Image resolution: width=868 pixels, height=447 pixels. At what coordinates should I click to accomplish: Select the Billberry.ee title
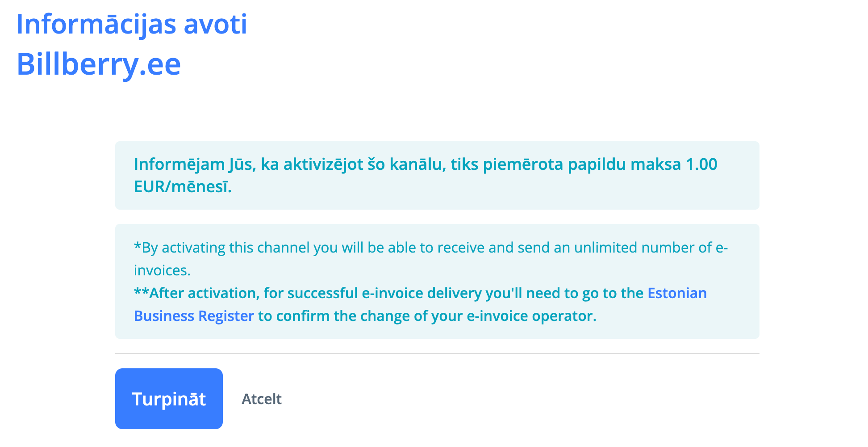click(x=99, y=64)
